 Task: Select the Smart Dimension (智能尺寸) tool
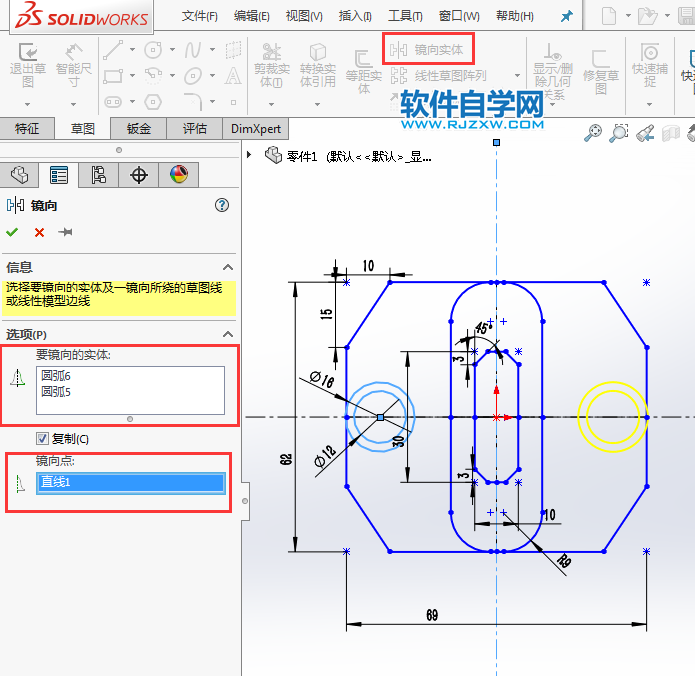click(74, 52)
